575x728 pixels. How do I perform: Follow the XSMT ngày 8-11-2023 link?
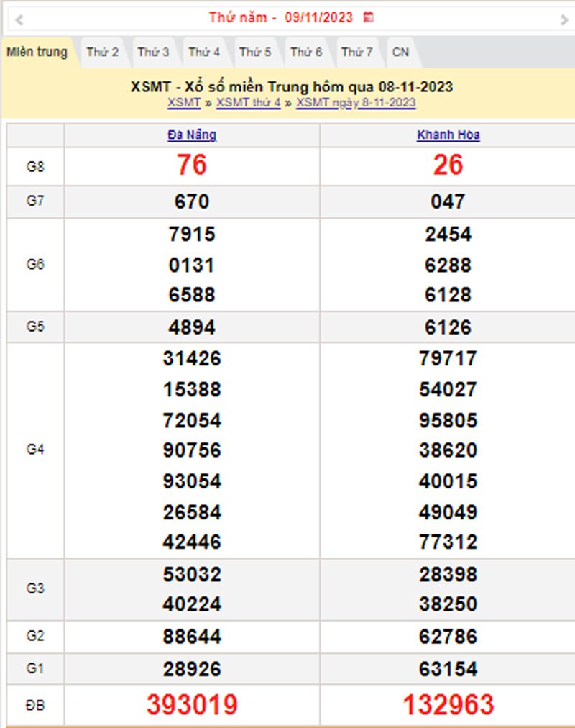356,103
